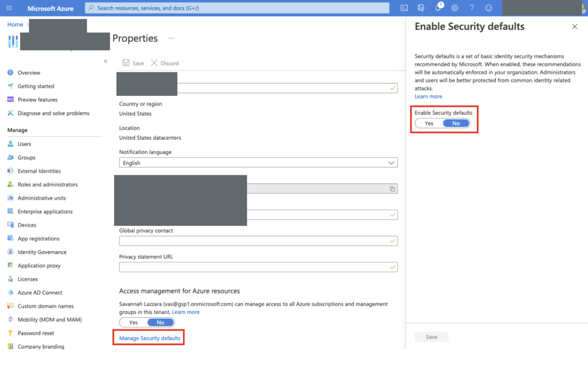
Task: Open the directories and subscriptions filter icon
Action: coord(421,8)
